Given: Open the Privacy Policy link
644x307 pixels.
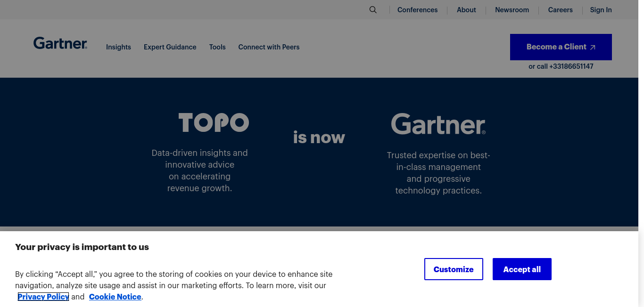Looking at the screenshot, I should pyautogui.click(x=43, y=297).
